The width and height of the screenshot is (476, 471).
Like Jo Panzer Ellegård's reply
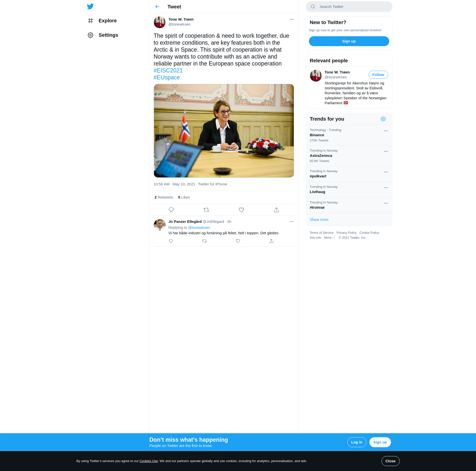(238, 241)
